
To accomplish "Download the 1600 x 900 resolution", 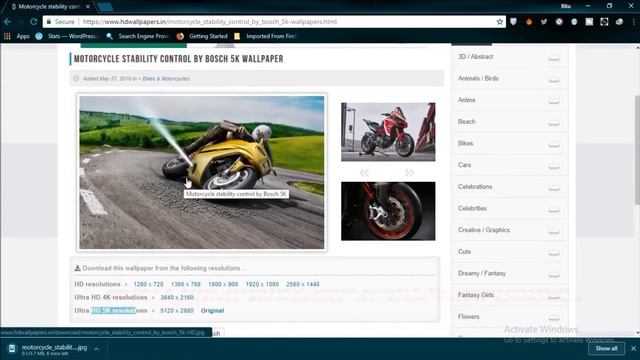I will 223,284.
